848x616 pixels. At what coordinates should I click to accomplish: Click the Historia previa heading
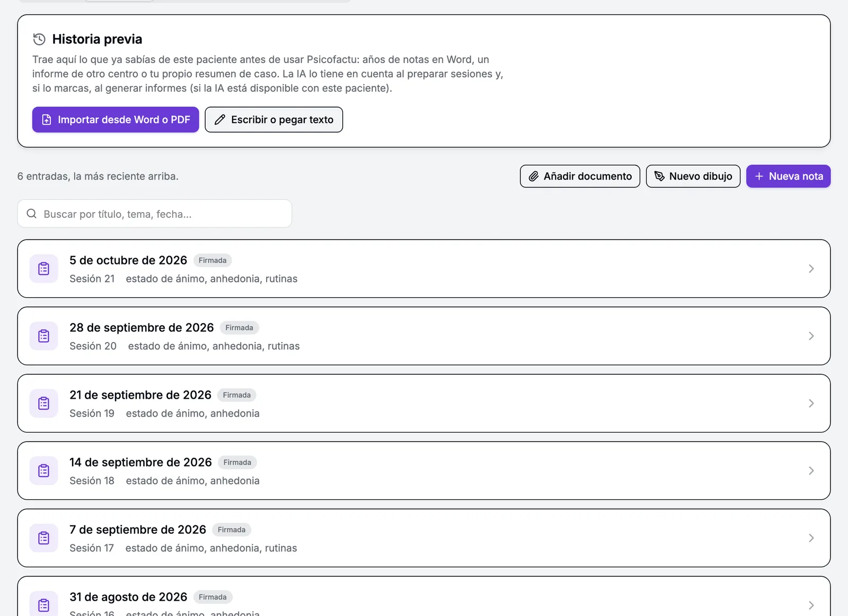click(x=97, y=39)
